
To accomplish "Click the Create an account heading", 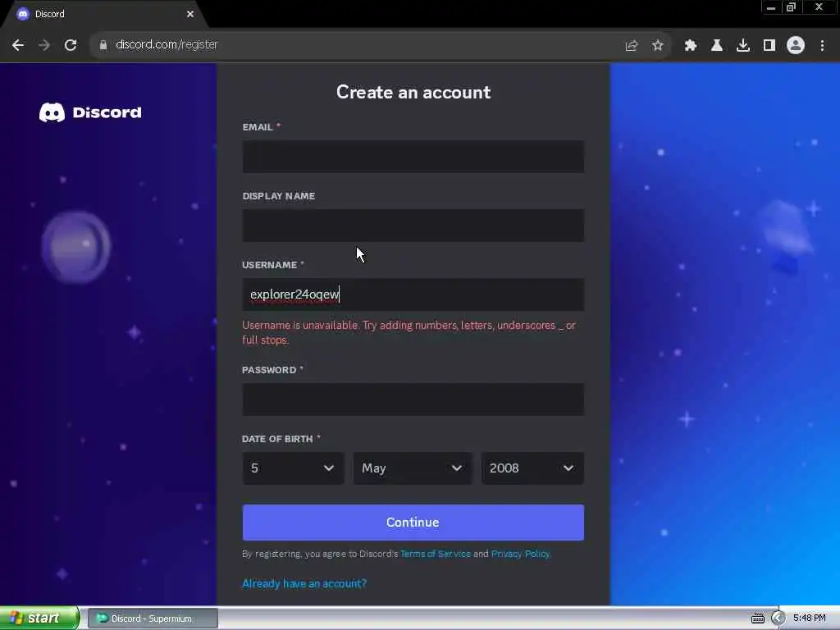I will (x=413, y=92).
